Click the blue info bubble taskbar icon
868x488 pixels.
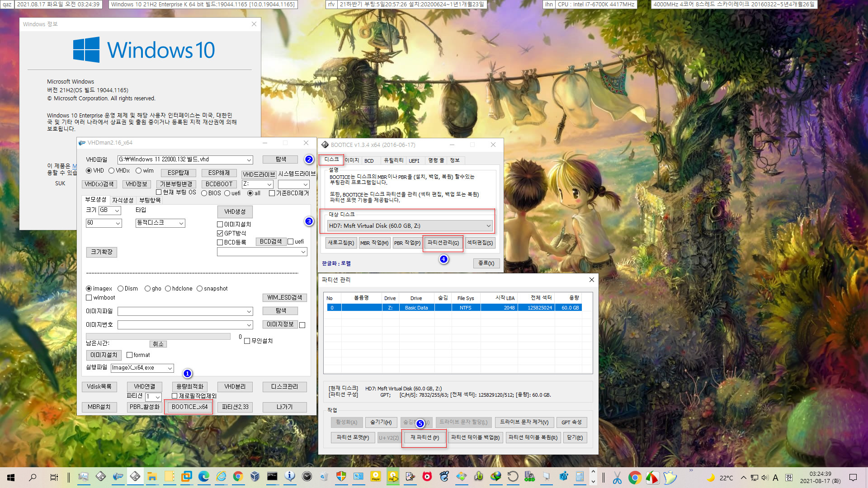tap(289, 477)
